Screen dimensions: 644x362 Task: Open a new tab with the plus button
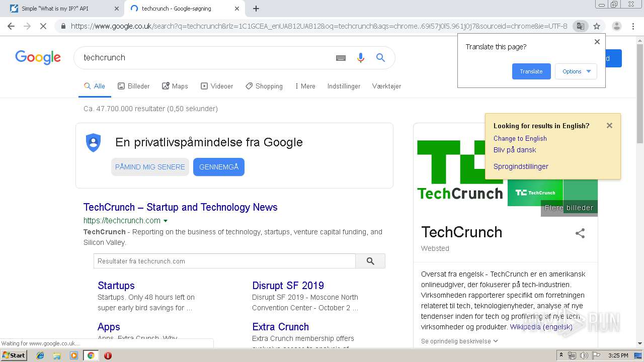tap(256, 9)
